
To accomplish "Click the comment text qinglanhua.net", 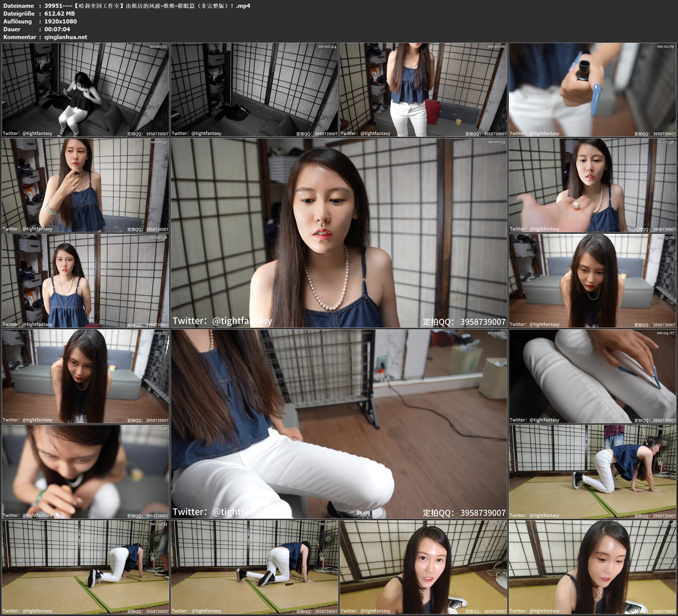I will coord(66,37).
